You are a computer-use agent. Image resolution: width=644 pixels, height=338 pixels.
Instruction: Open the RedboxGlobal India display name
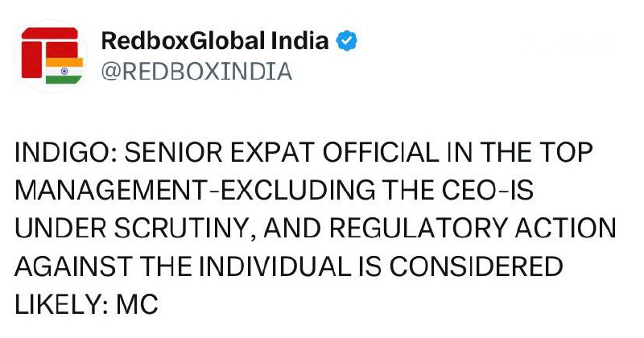[215, 42]
